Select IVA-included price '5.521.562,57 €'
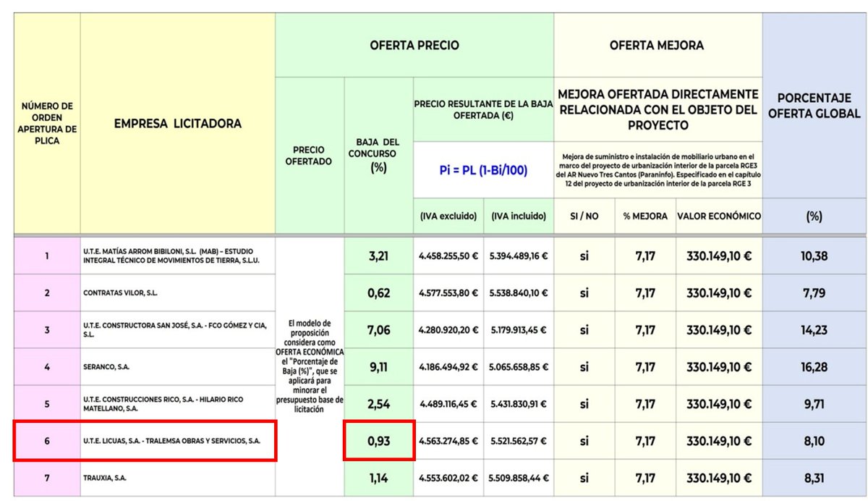Image resolution: width=868 pixels, height=501 pixels. tap(519, 440)
